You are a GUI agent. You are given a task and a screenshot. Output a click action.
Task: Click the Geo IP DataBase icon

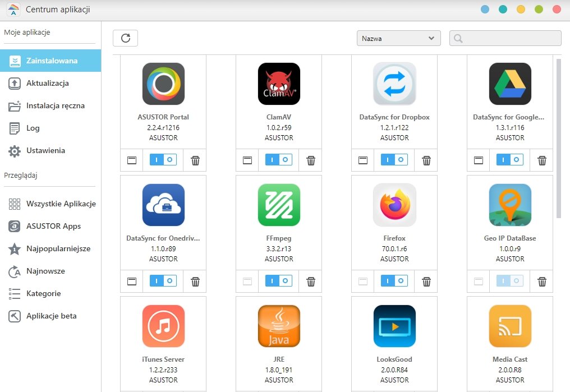click(510, 205)
